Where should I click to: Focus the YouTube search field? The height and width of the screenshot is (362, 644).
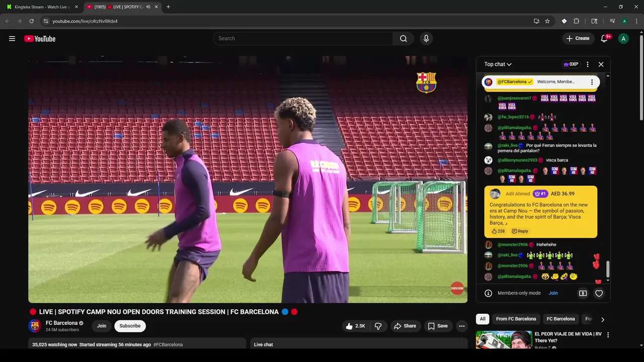click(303, 39)
